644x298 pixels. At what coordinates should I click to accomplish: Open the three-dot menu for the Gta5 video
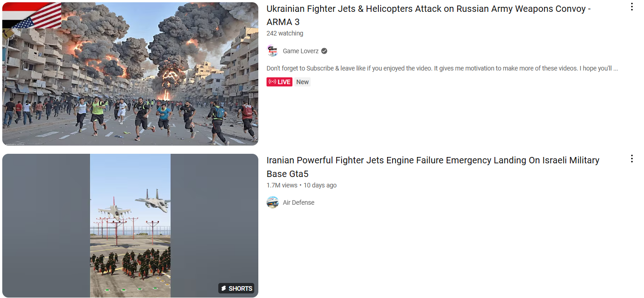(x=632, y=159)
